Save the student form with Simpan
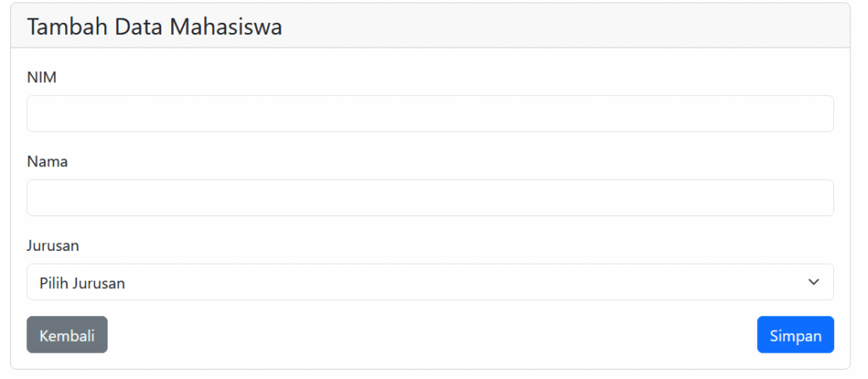 (x=795, y=335)
